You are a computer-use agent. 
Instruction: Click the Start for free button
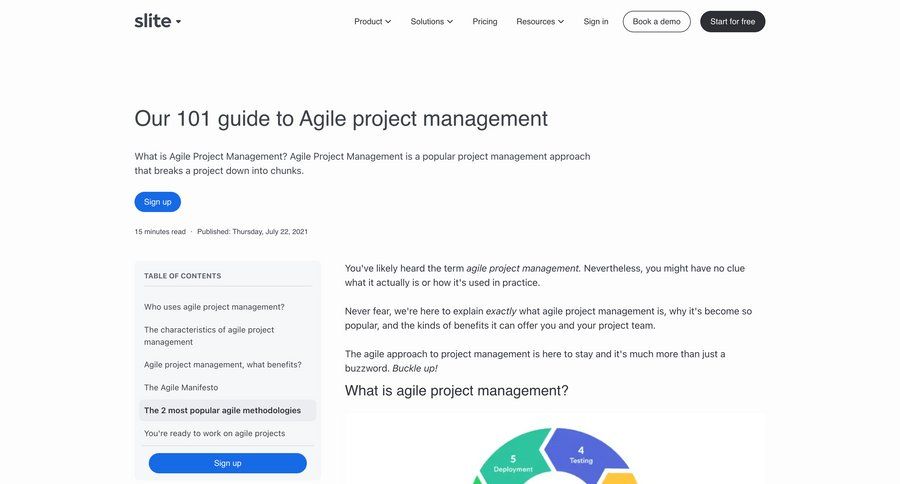(x=732, y=21)
